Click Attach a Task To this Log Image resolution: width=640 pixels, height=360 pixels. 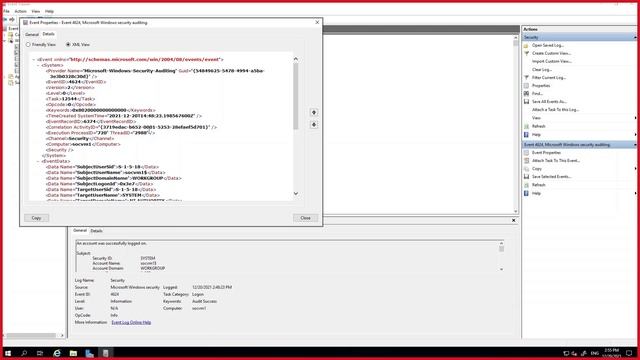coord(556,110)
